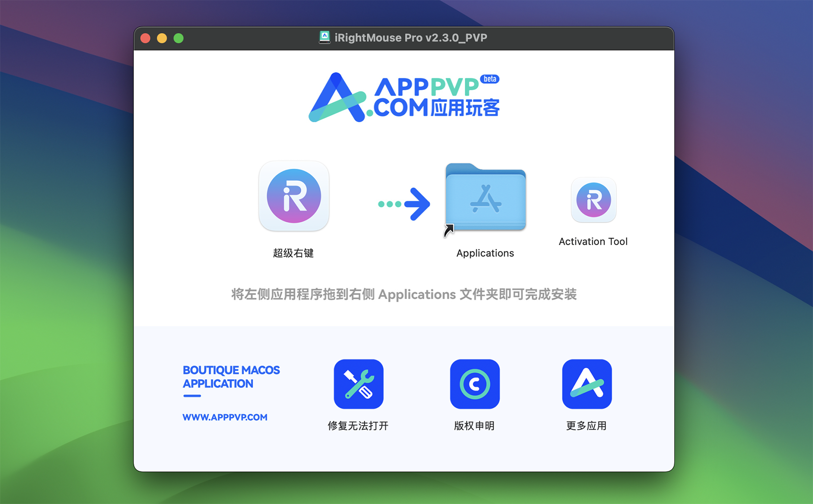This screenshot has width=813, height=504.
Task: Click the 修复无法打开 label
Action: 358,426
